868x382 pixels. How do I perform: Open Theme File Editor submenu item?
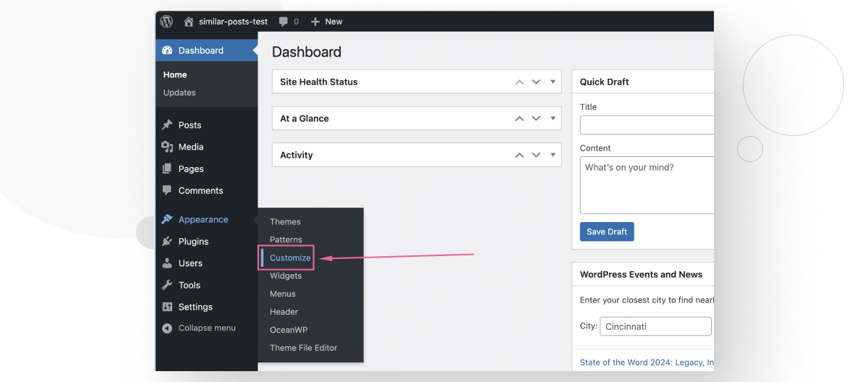click(x=303, y=348)
